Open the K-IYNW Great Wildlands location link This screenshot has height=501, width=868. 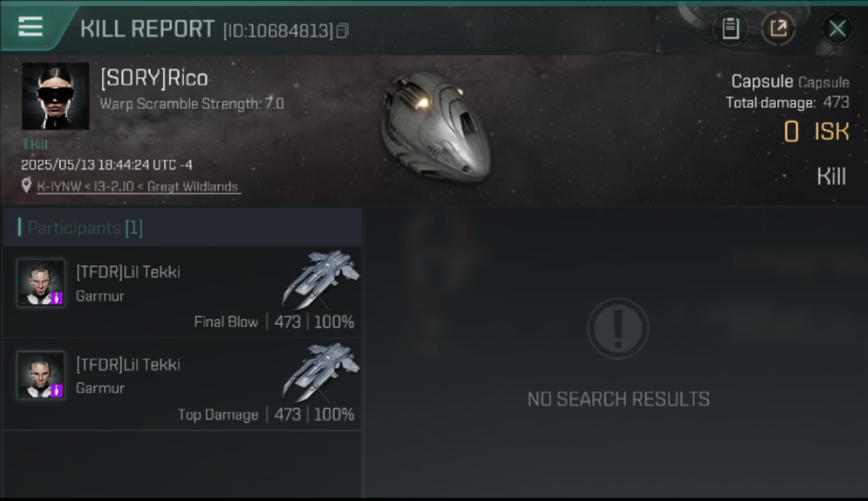click(138, 187)
